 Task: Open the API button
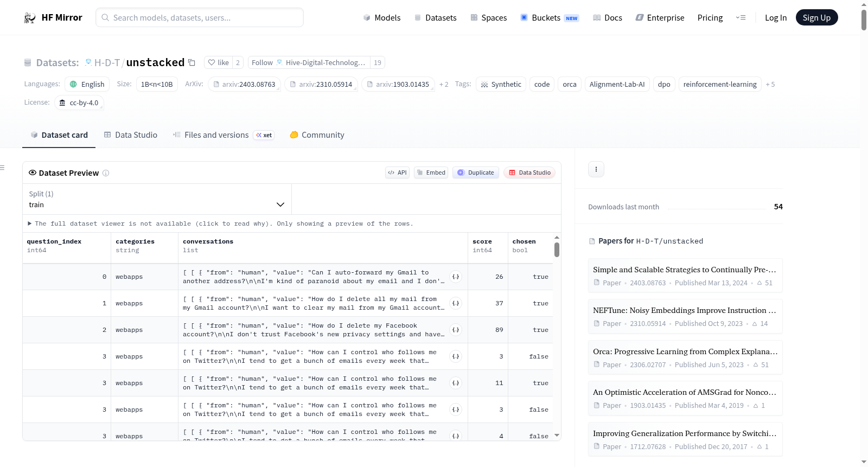[x=397, y=172]
